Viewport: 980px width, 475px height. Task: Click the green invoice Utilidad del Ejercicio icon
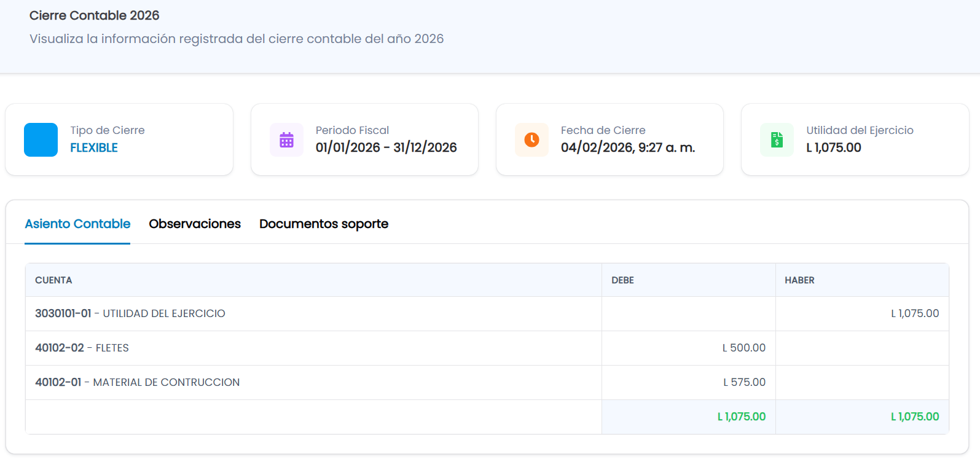click(x=777, y=139)
